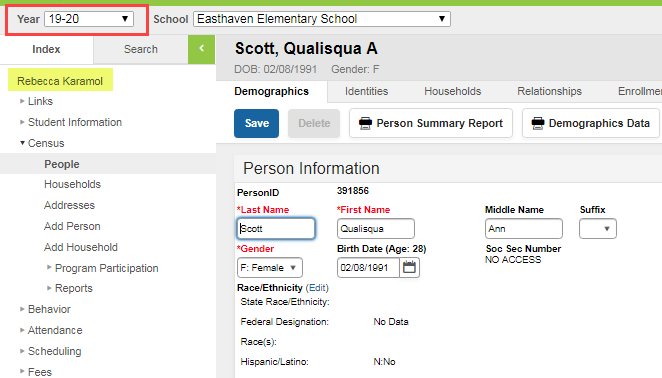Click the First Name input field
This screenshot has height=378, width=662.
coord(376,228)
